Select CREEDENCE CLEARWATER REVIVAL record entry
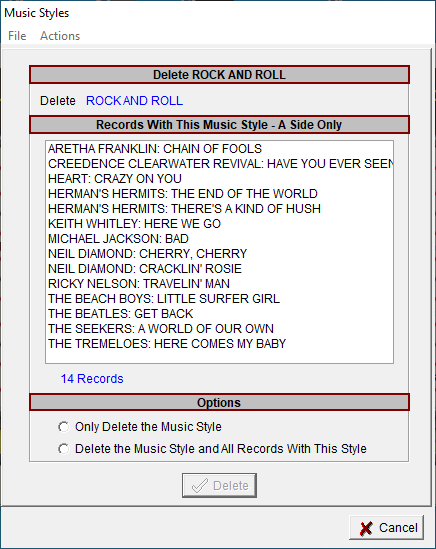Image resolution: width=436 pixels, height=549 pixels. click(219, 164)
